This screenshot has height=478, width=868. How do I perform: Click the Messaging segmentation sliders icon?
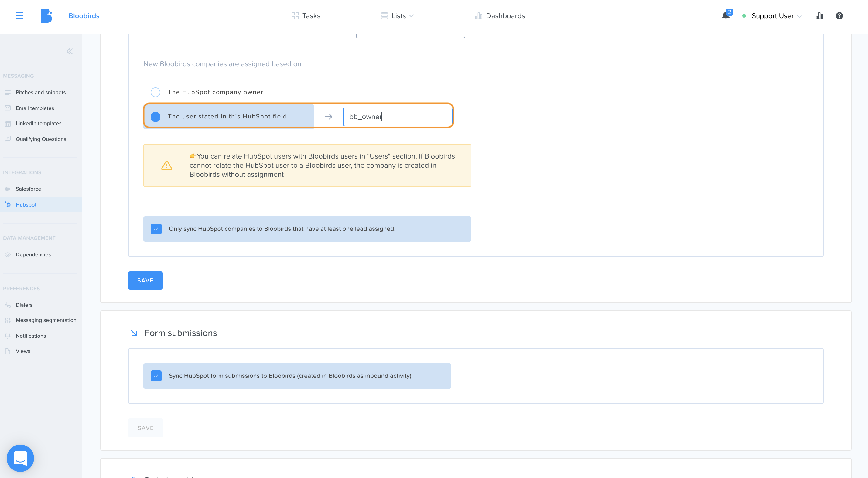pyautogui.click(x=7, y=320)
